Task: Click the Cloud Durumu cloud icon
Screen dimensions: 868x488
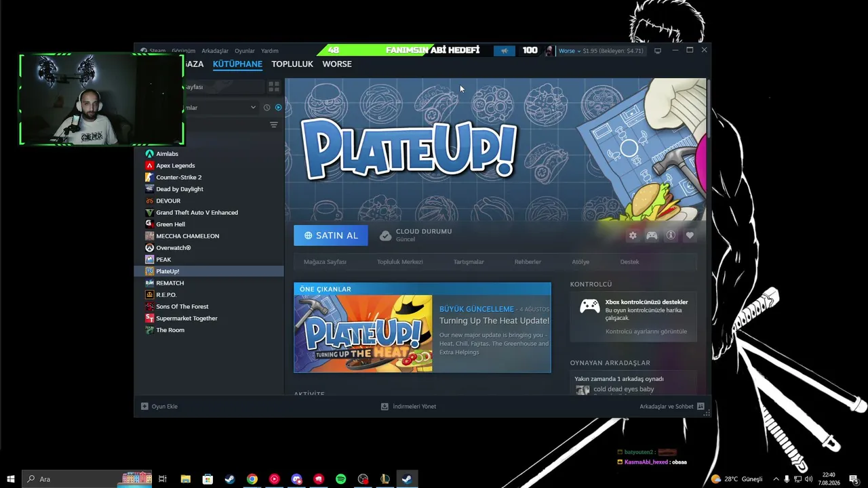Action: (x=385, y=235)
